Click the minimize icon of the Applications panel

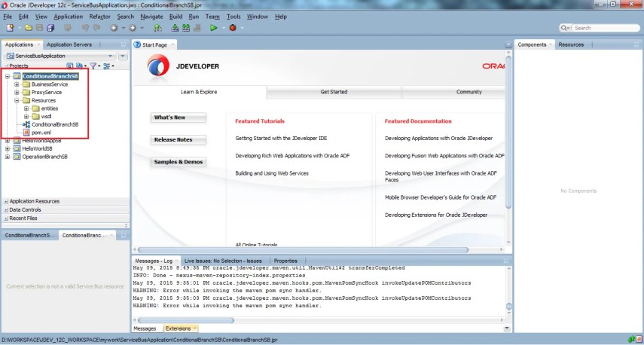124,44
